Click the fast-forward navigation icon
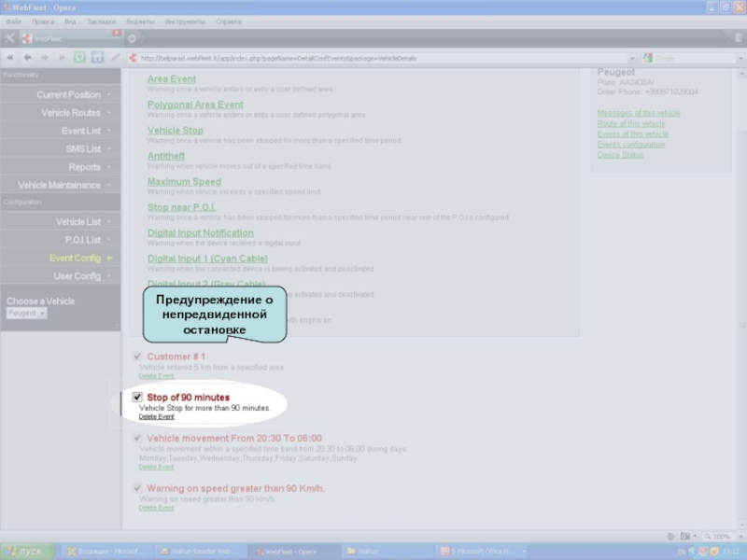Viewport: 747px width, 560px height. pyautogui.click(x=62, y=58)
